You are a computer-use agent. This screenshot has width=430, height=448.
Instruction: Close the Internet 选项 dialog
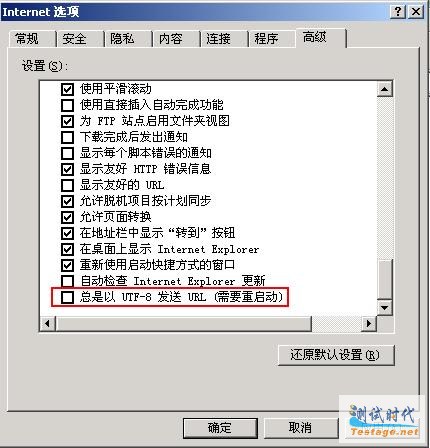pyautogui.click(x=416, y=12)
